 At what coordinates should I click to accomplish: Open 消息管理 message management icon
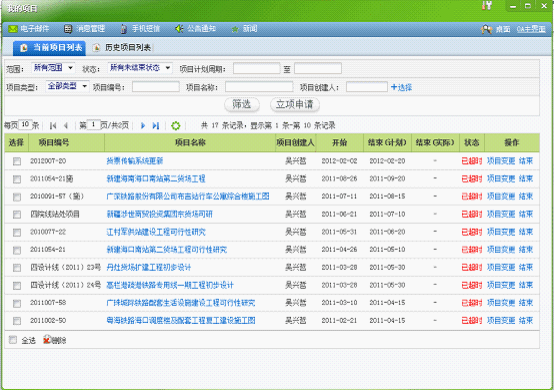pyautogui.click(x=68, y=29)
